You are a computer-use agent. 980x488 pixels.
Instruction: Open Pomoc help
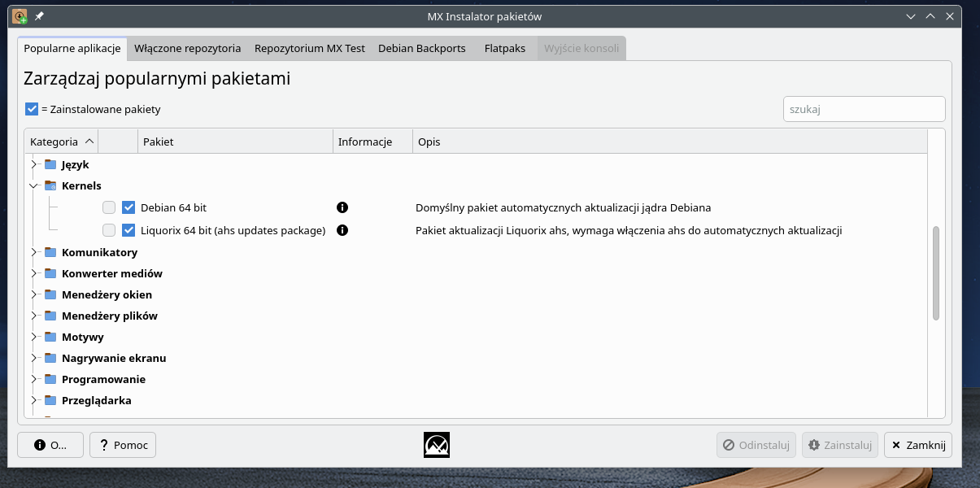123,445
